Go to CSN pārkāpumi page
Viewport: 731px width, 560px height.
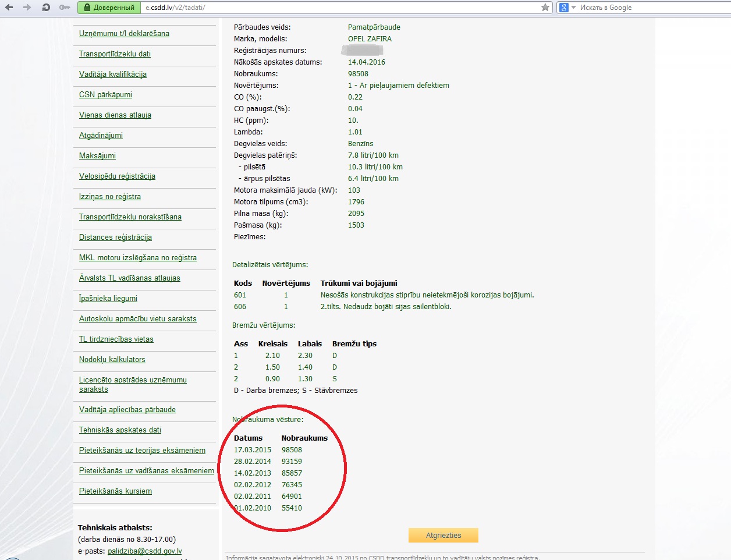[x=105, y=95]
